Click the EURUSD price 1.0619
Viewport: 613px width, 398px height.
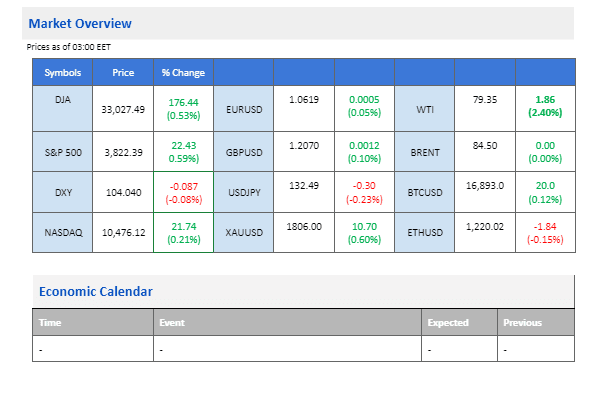(304, 100)
